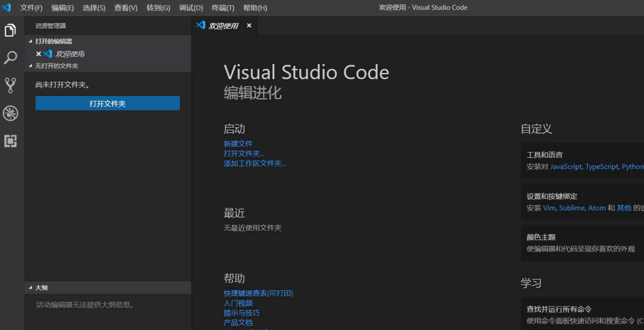Open the Explorer view in activity bar
Screen dimensions: 644x330
[10, 30]
